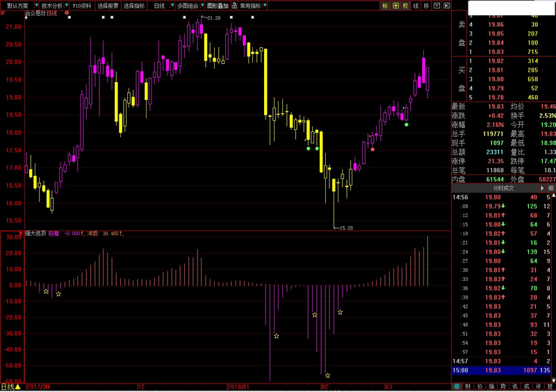Click the last white info marker above late-January candles
The image size is (556, 392).
[252, 17]
